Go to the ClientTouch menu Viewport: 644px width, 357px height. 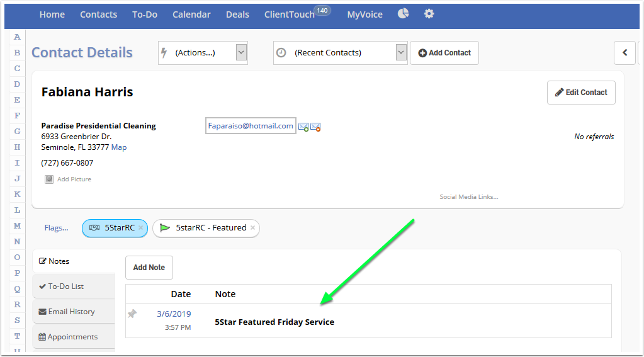[289, 14]
